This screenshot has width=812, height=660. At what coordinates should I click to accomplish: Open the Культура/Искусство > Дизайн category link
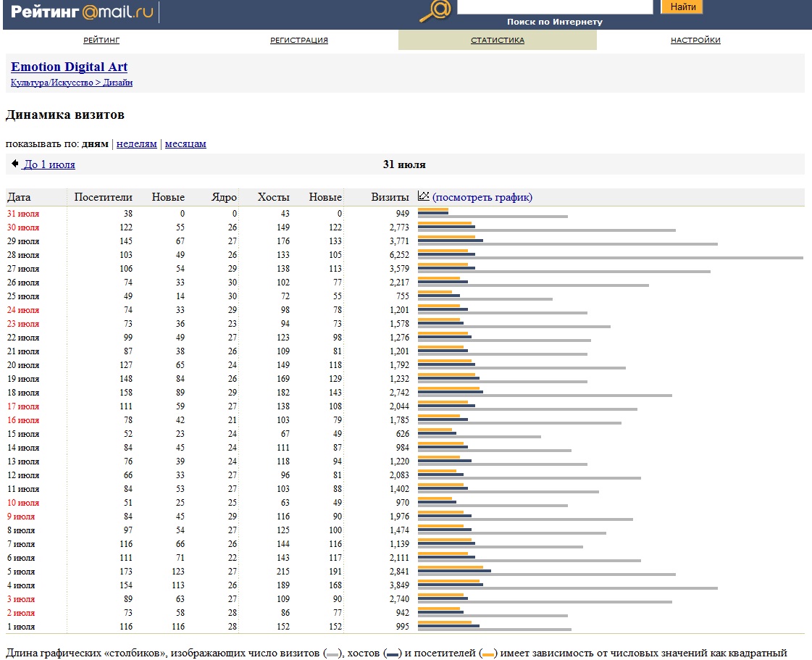pyautogui.click(x=71, y=83)
